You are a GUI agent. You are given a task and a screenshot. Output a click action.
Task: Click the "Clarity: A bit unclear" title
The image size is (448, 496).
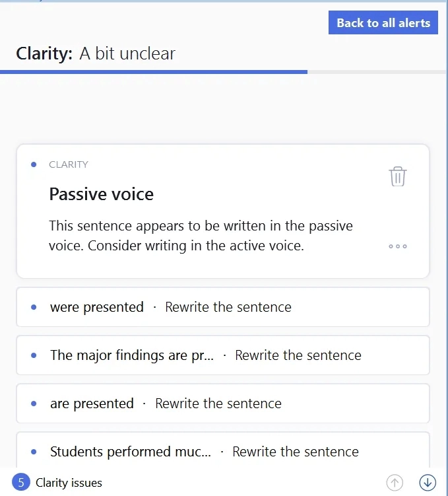[96, 53]
